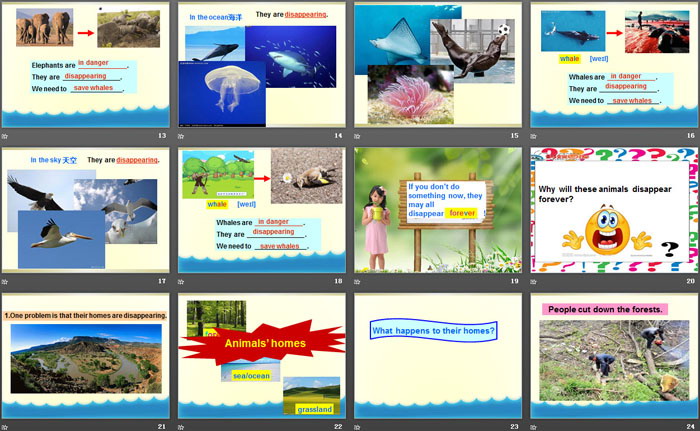Click the animation star icon under slide 20
700x431 pixels.
click(x=535, y=282)
